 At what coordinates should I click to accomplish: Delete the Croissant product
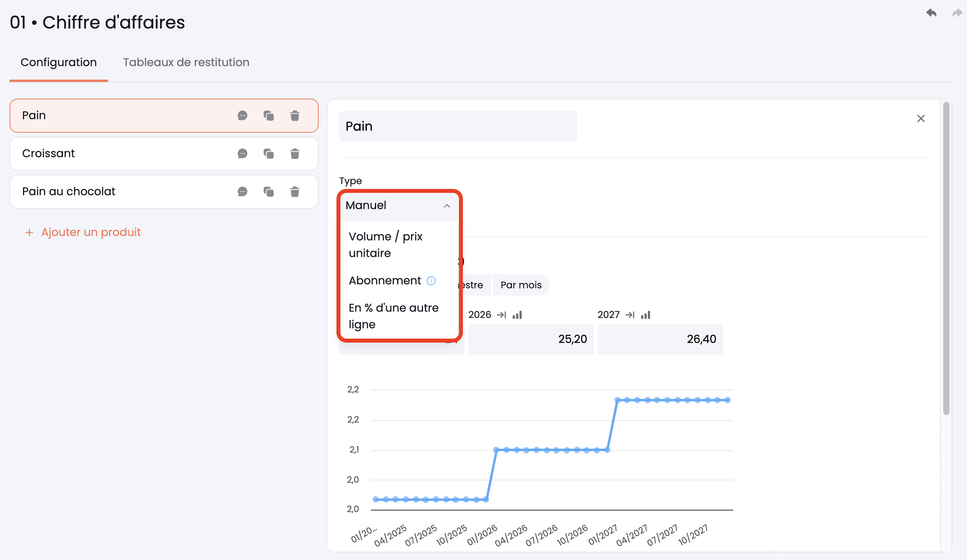295,154
